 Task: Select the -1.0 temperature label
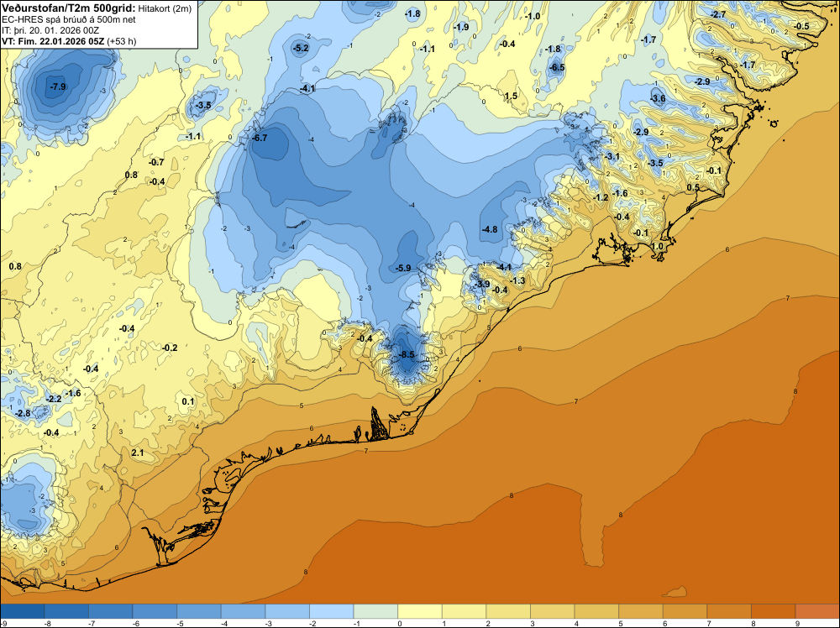tap(532, 17)
